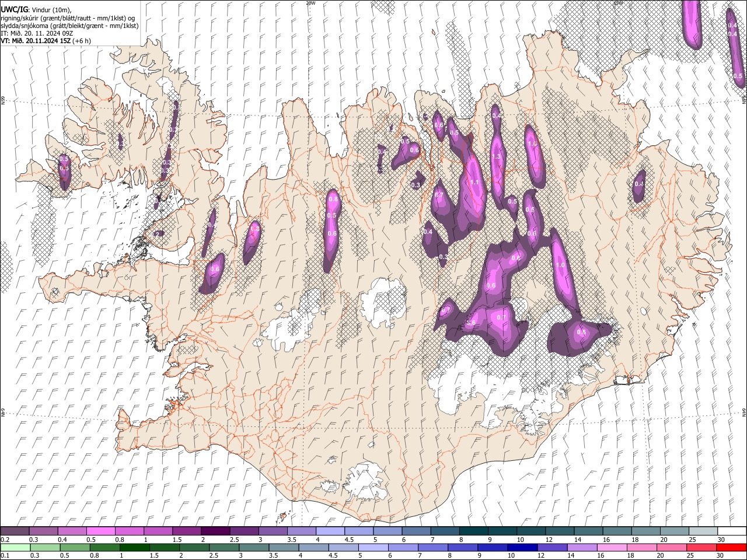The width and height of the screenshot is (747, 560).
Task: Click the '1.1' snowfall value on the map
Action: [x=474, y=183]
